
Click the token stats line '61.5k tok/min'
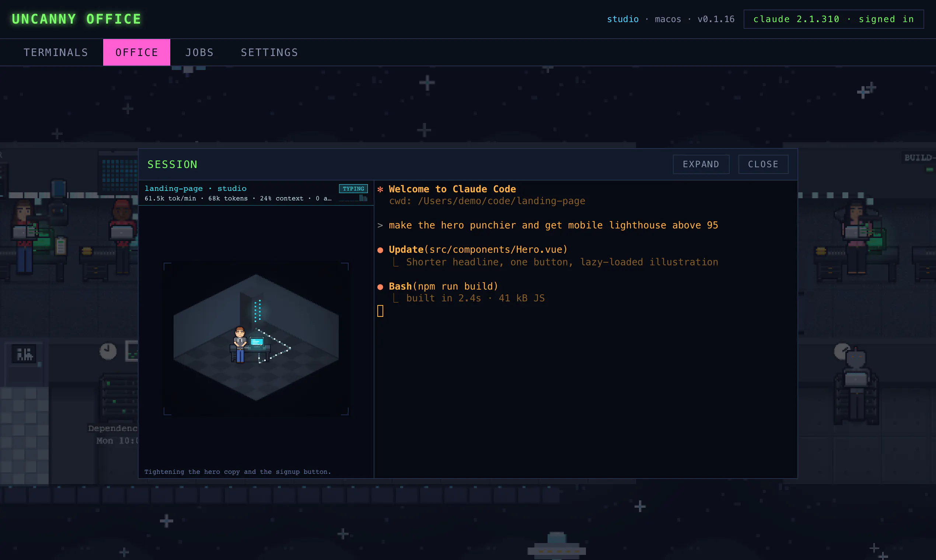[238, 199]
